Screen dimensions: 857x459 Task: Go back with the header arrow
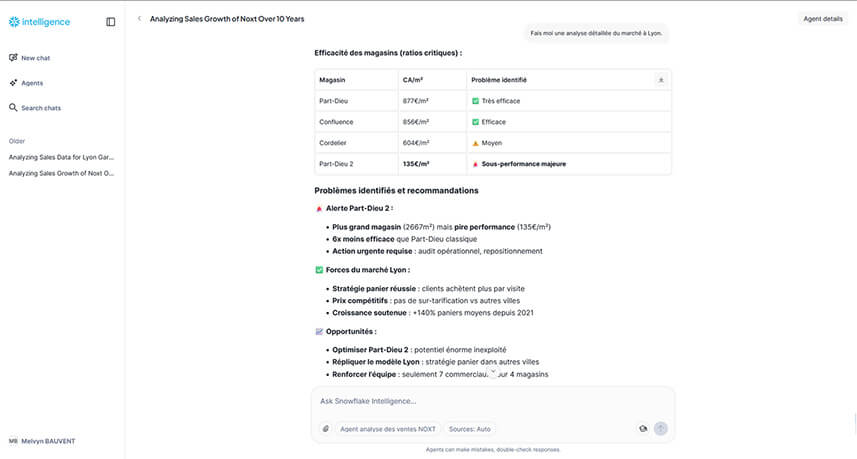[139, 19]
